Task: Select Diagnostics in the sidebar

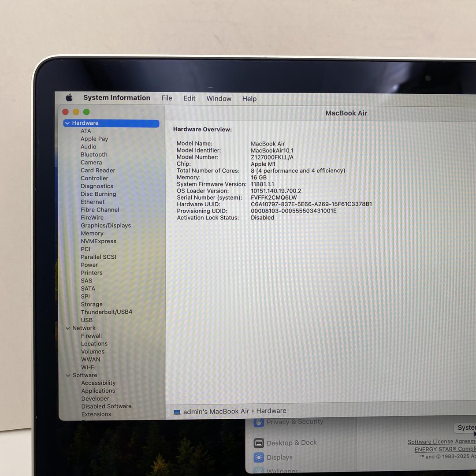Action: [97, 186]
